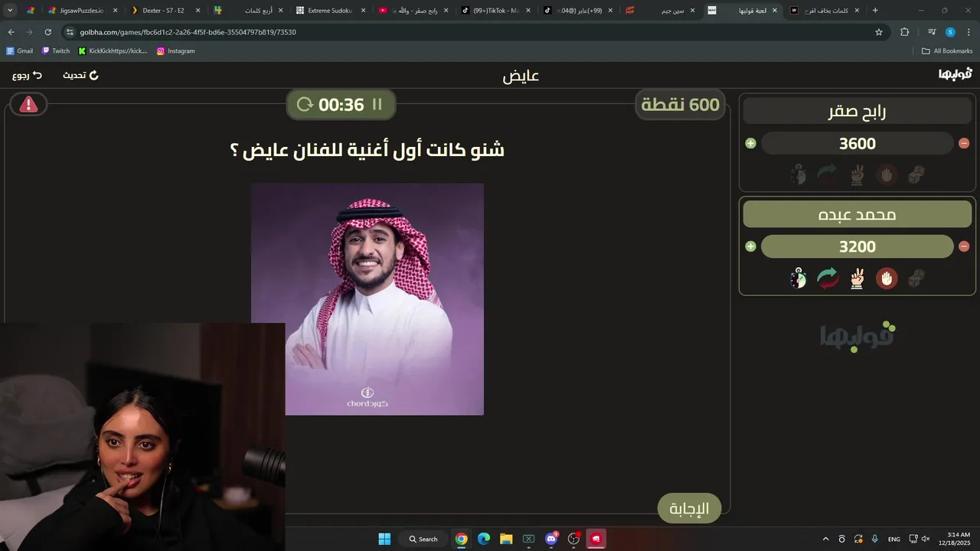Open the Twitch bookmark

click(x=56, y=51)
